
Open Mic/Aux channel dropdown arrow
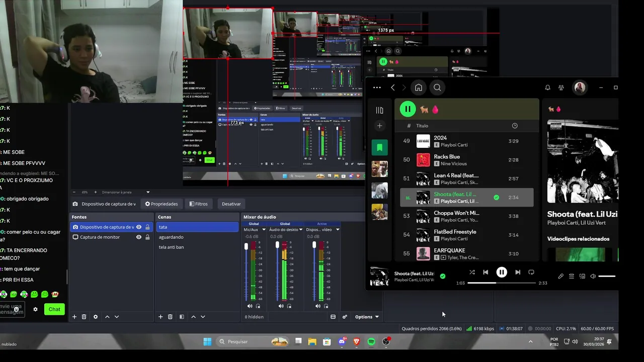click(264, 230)
